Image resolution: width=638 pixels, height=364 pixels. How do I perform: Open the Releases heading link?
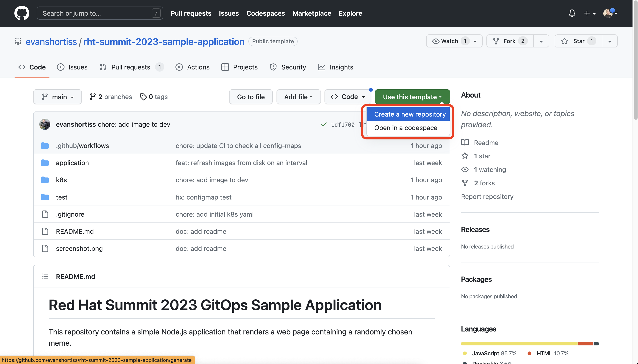coord(475,230)
